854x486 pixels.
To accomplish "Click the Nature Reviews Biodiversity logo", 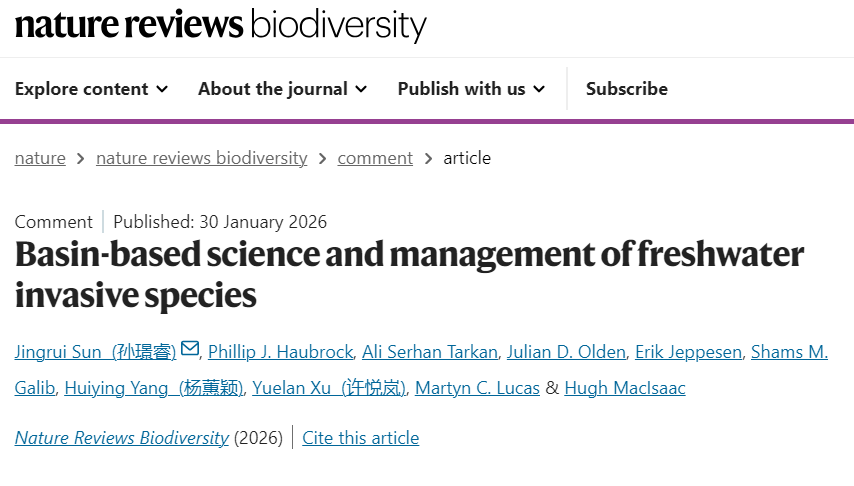I will pyautogui.click(x=220, y=25).
